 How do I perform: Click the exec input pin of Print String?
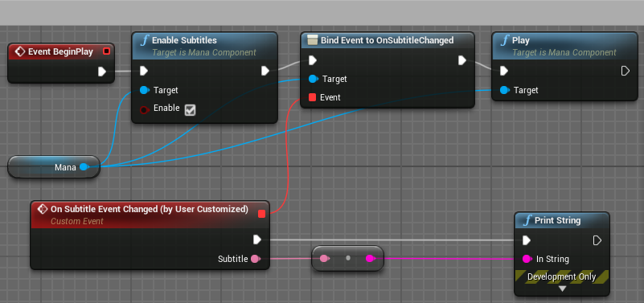tap(526, 240)
